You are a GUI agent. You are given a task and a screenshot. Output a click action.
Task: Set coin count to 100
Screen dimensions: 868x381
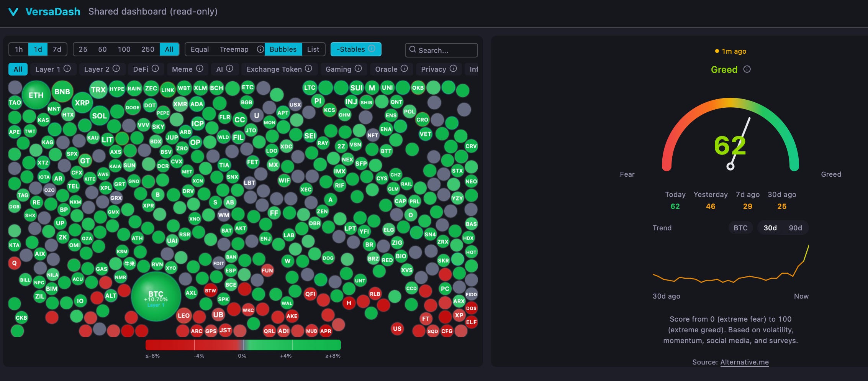coord(124,49)
